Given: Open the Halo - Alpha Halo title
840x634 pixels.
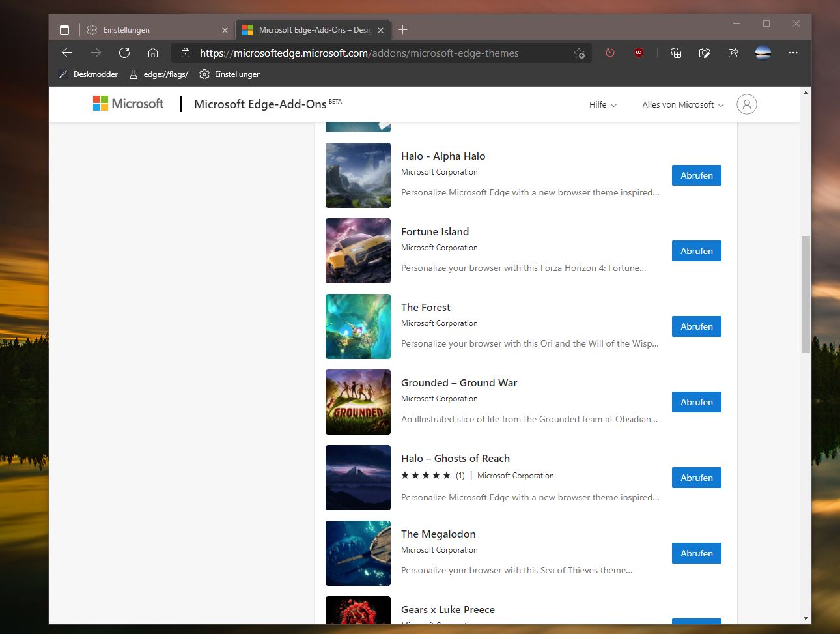Looking at the screenshot, I should pyautogui.click(x=443, y=156).
